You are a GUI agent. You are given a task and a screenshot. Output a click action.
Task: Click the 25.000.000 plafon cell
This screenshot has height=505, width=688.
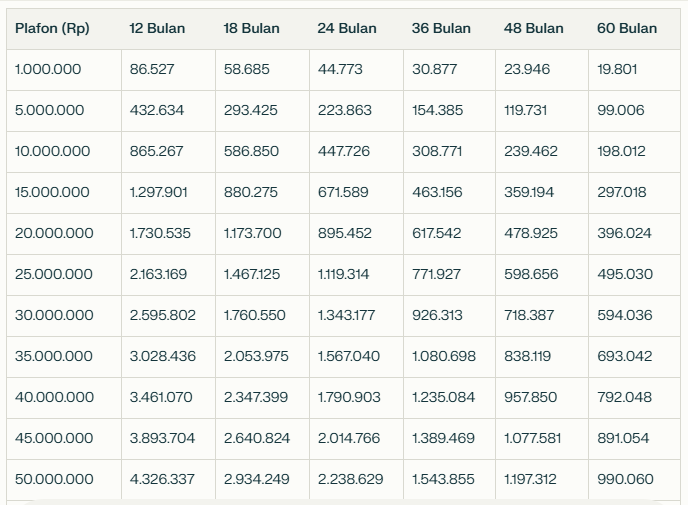(54, 274)
